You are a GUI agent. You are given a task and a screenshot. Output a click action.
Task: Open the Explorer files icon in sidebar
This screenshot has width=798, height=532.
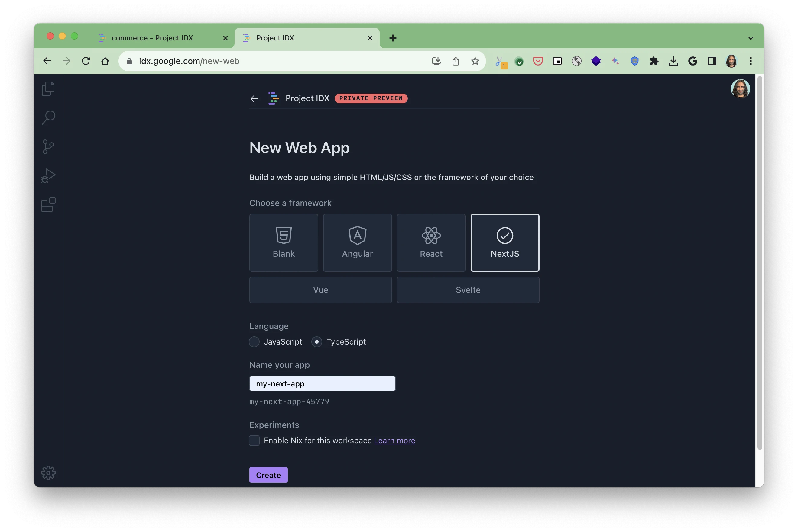pos(48,88)
